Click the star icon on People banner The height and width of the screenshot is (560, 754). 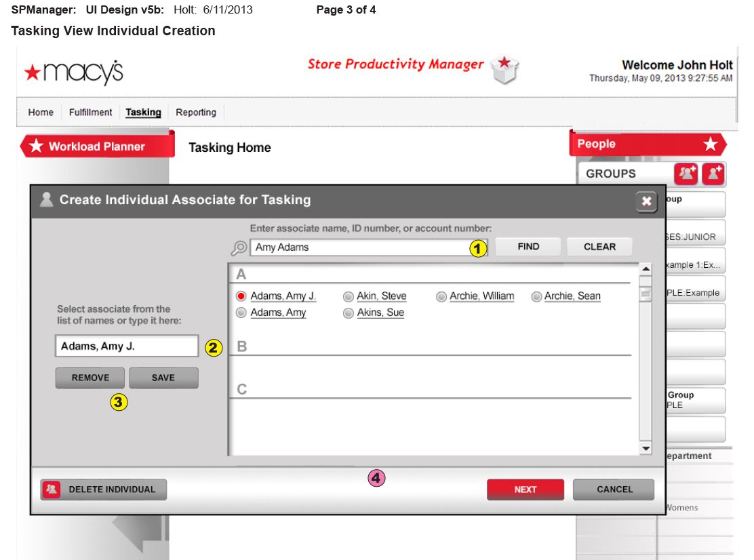coord(710,144)
